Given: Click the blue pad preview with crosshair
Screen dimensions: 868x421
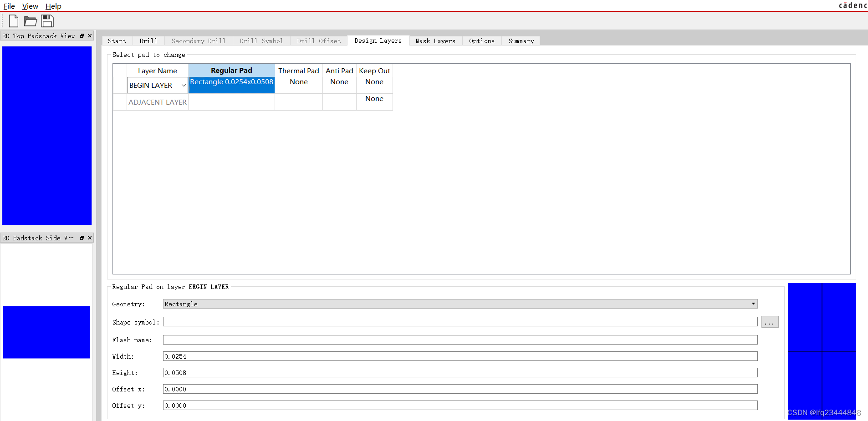Looking at the screenshot, I should (x=822, y=351).
